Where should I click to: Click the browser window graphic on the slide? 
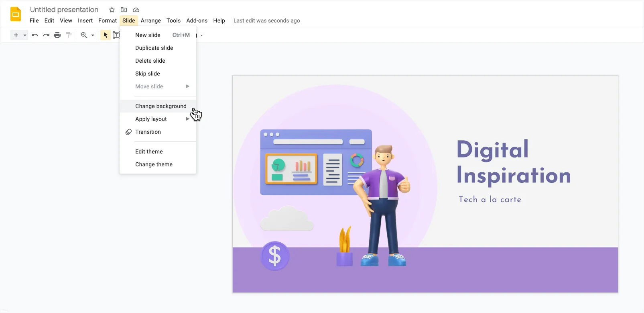pos(316,162)
